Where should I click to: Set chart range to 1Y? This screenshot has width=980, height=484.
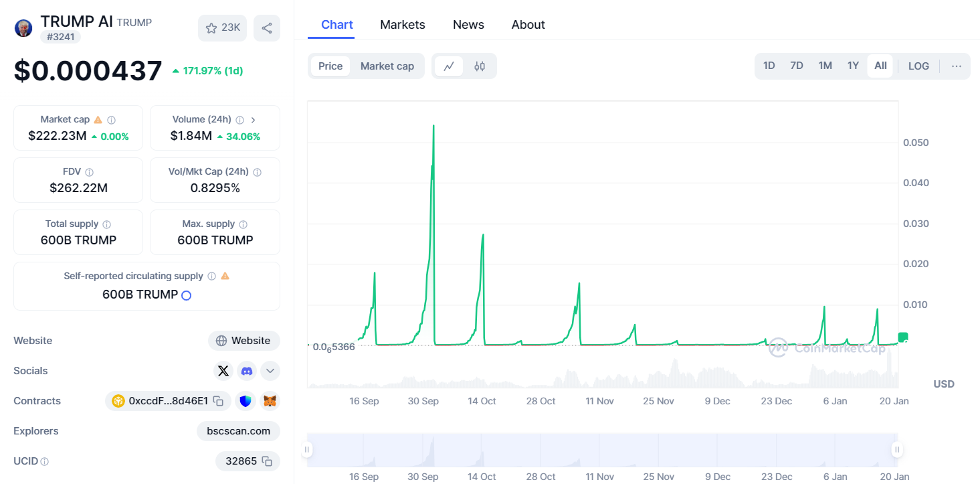[853, 66]
